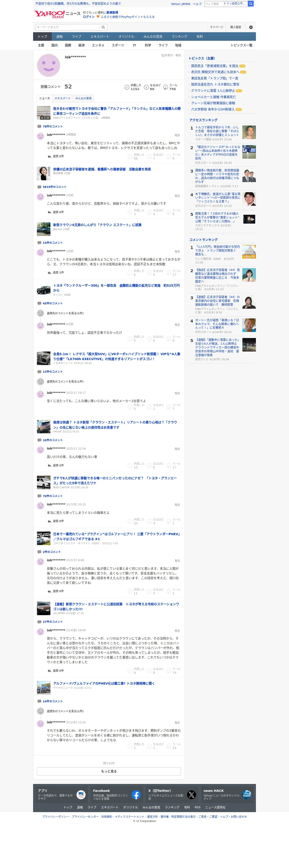Viewport: 289px width, 868px height.
Task: Click 共感した icon showing 20
Action: click(130, 521)
